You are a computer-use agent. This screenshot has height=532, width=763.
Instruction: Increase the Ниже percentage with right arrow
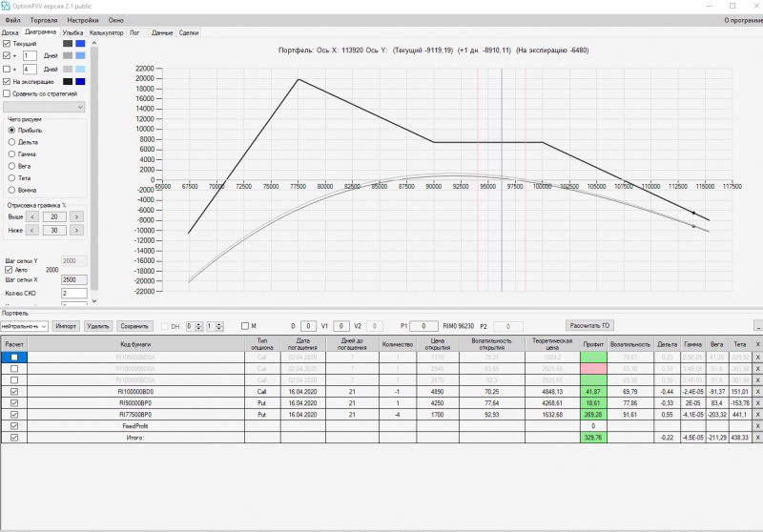tap(76, 230)
